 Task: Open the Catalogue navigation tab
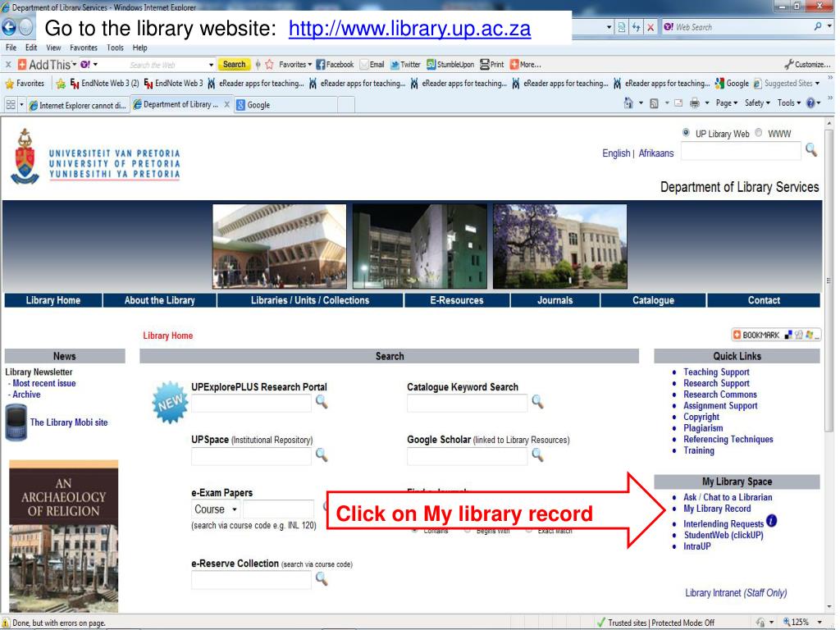(653, 300)
